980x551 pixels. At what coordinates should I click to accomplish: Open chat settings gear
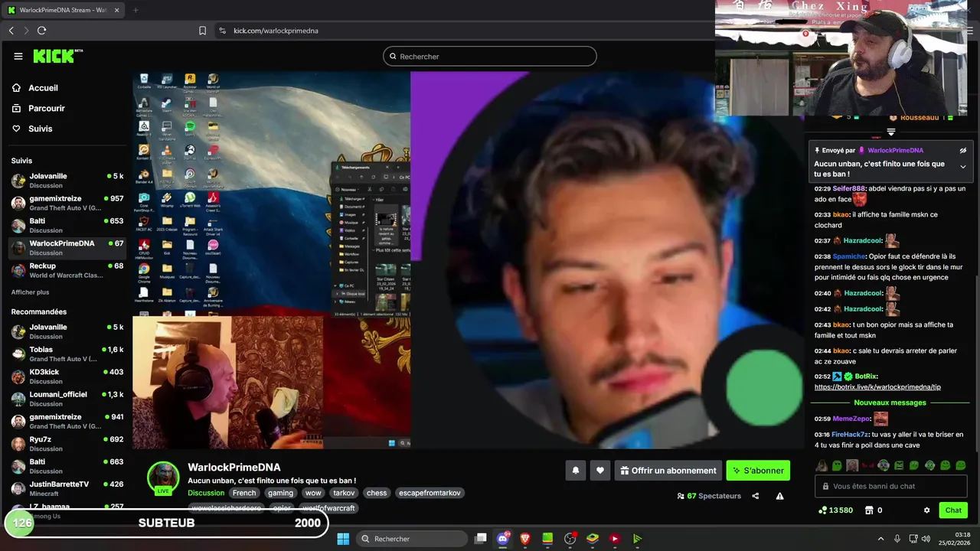coord(926,510)
